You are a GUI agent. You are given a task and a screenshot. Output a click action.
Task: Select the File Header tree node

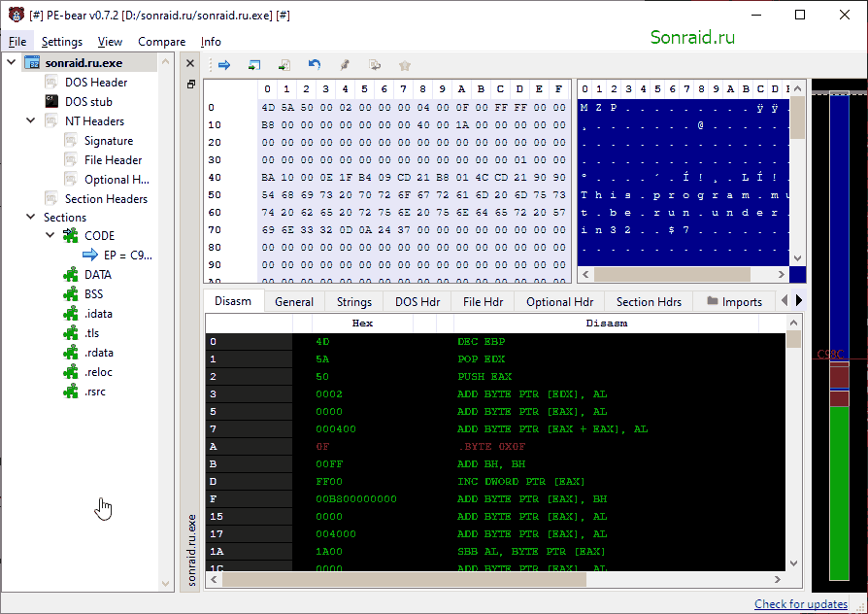click(113, 160)
